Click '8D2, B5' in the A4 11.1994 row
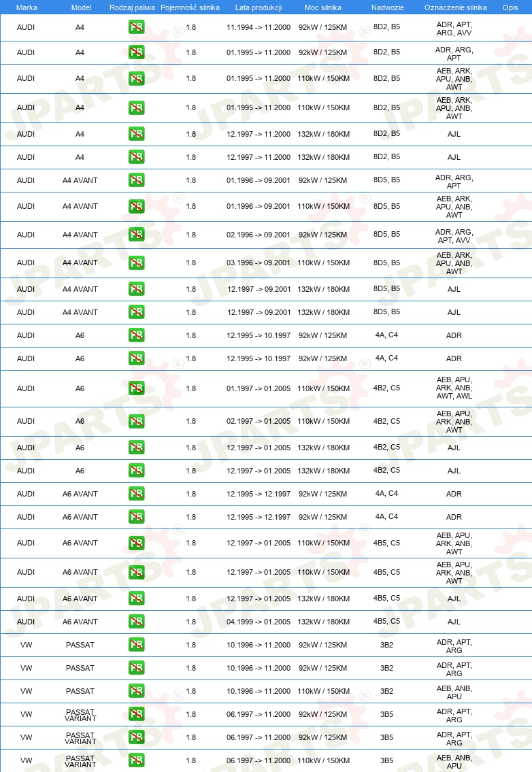532x772 pixels. (x=386, y=27)
